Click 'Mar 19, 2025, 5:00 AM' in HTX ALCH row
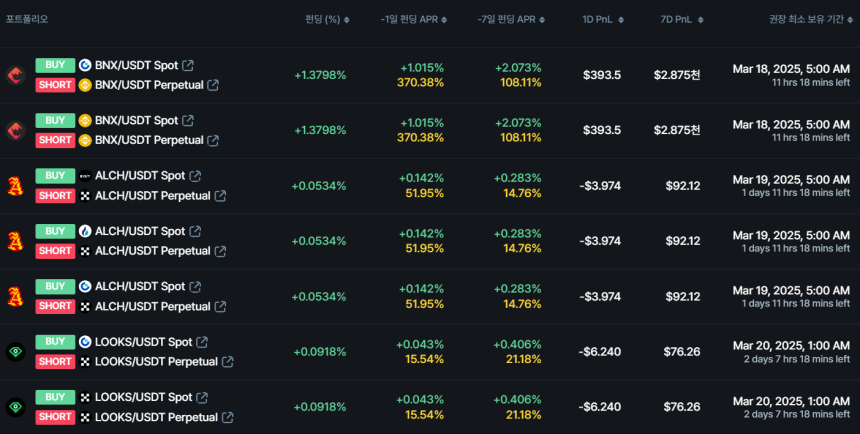The image size is (860, 434). (x=791, y=235)
